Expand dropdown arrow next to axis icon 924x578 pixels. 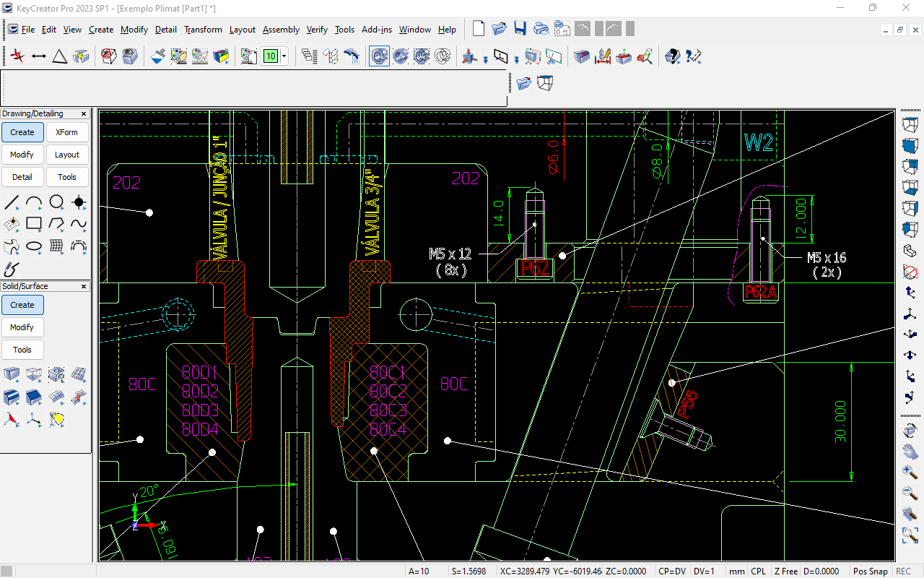coord(486,59)
